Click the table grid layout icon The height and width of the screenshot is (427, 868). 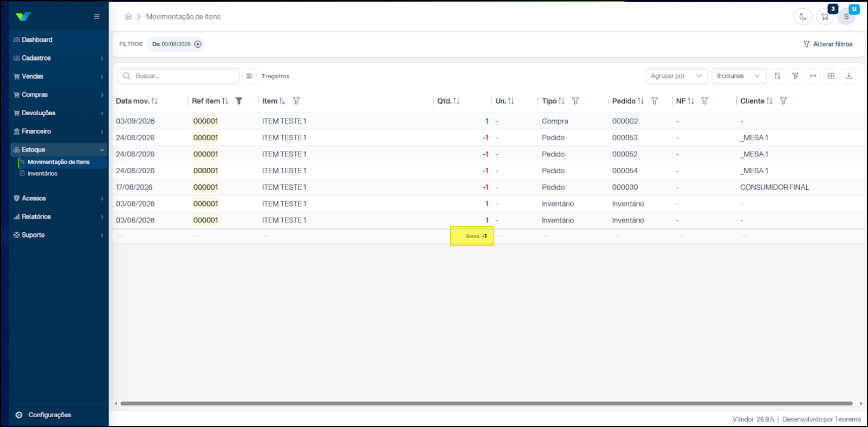pyautogui.click(x=831, y=76)
